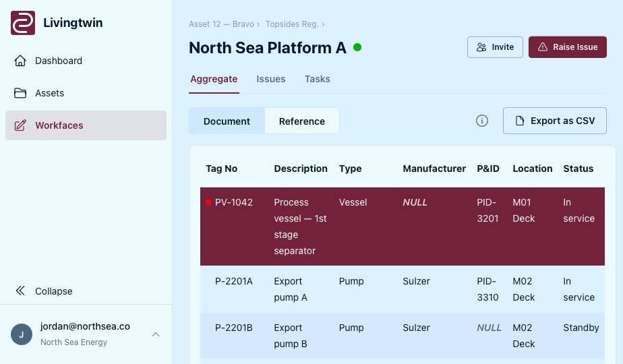
Task: Click Pump type in P-2201B row
Action: (x=351, y=328)
